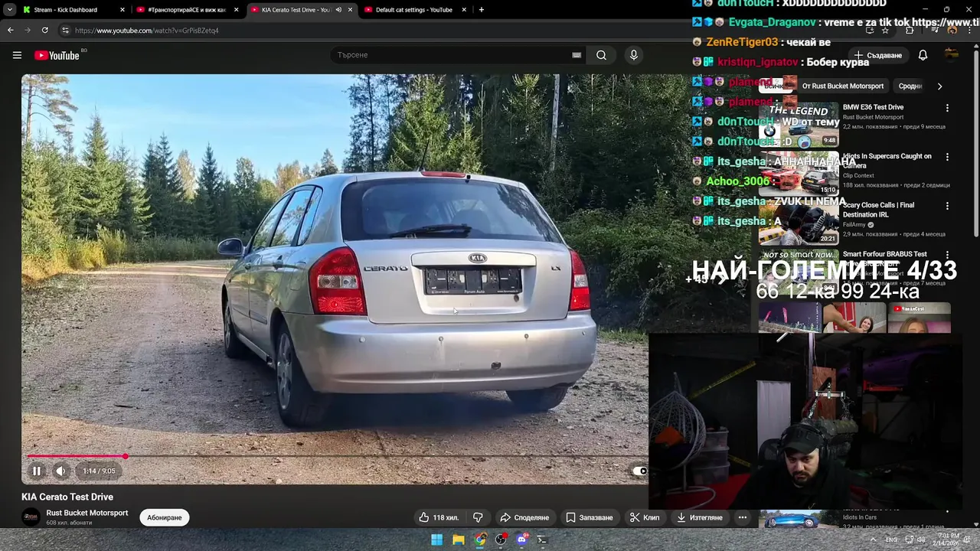This screenshot has height=551, width=980.
Task: Mute the tab using its speaker icon
Action: [338, 10]
